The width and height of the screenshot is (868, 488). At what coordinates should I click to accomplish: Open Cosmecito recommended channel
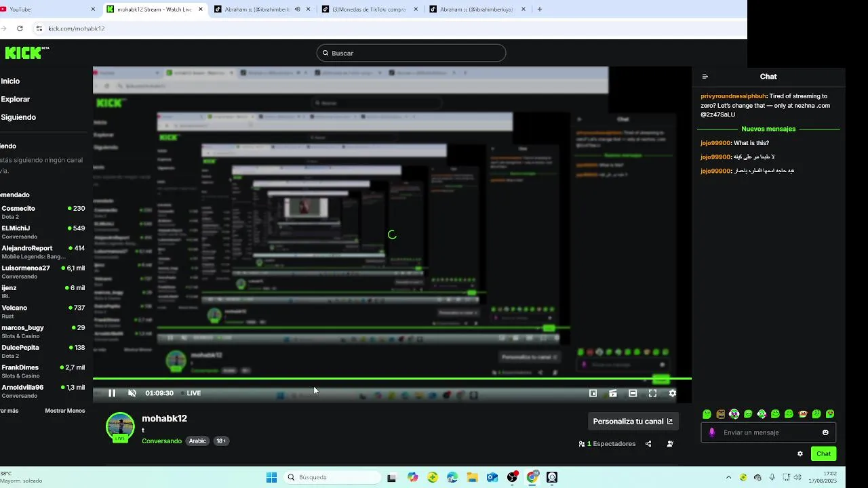pyautogui.click(x=43, y=212)
